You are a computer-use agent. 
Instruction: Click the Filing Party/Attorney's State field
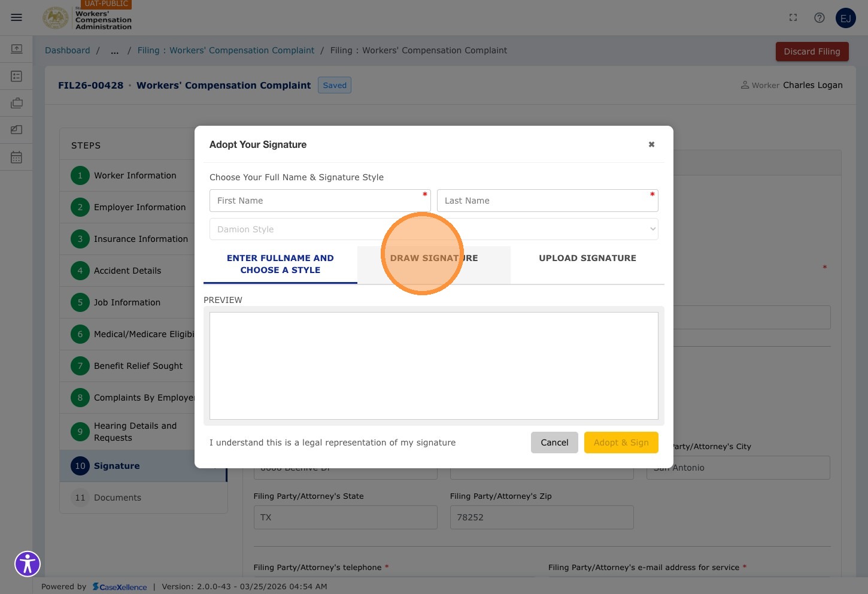tap(345, 517)
